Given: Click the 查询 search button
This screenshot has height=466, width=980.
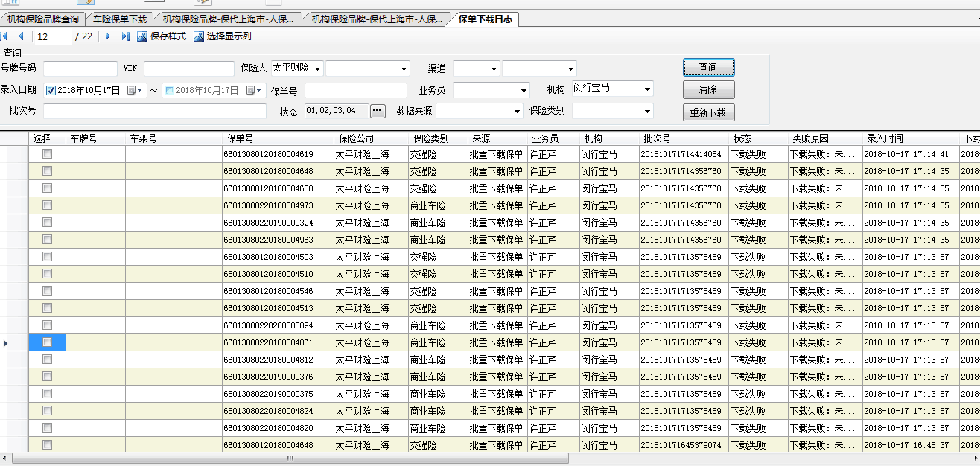Looking at the screenshot, I should click(x=708, y=68).
